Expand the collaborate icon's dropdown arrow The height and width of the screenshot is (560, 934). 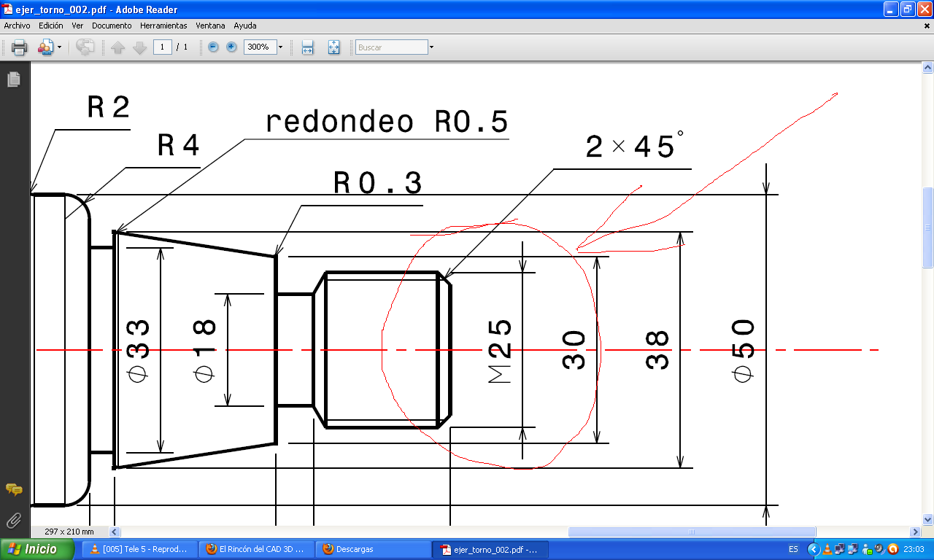[x=60, y=47]
